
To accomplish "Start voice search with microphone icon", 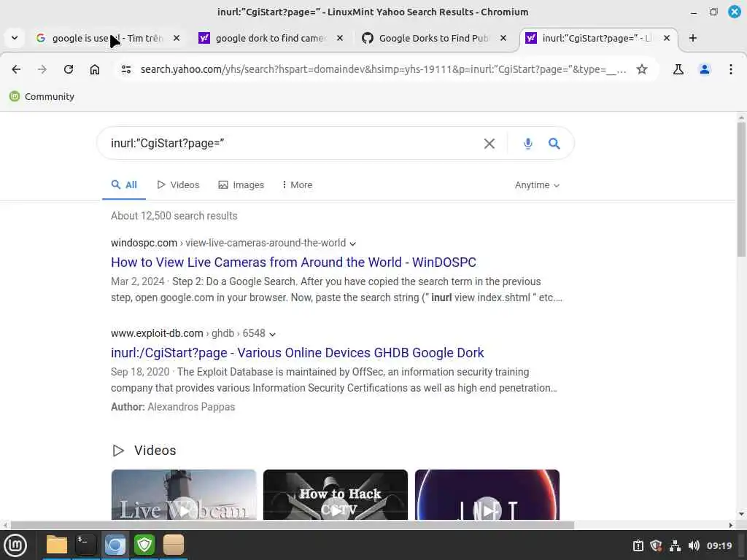I will 528,144.
